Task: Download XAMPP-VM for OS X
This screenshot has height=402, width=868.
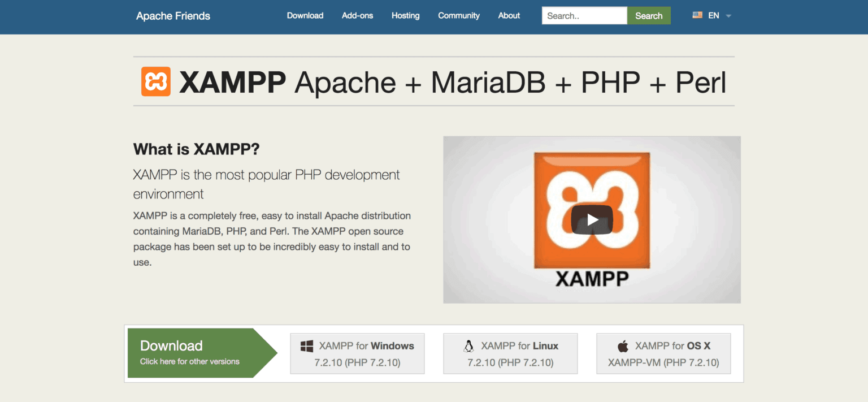Action: (663, 354)
